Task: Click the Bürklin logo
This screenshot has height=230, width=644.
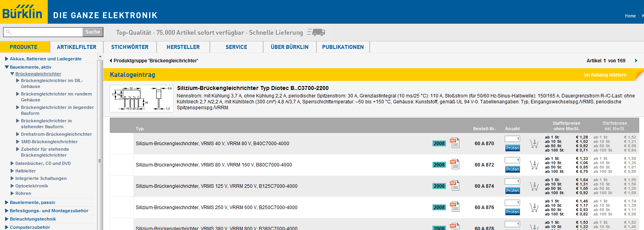Action: click(x=23, y=12)
